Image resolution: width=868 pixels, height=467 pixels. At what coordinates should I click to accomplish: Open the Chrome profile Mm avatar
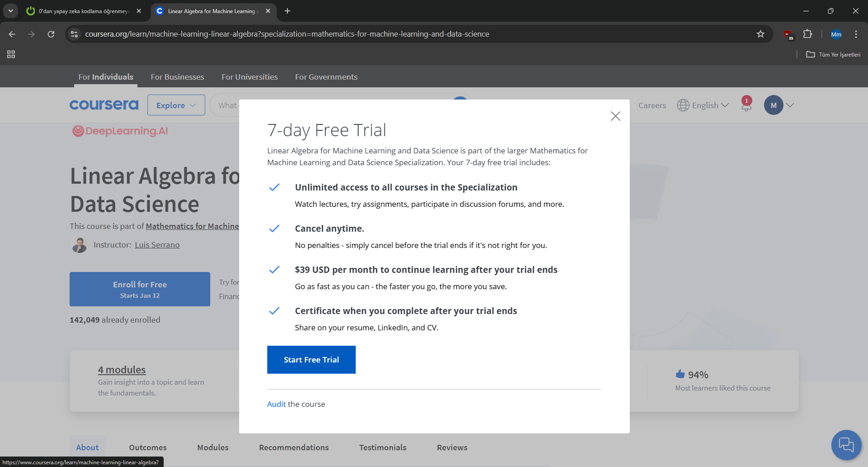click(836, 34)
